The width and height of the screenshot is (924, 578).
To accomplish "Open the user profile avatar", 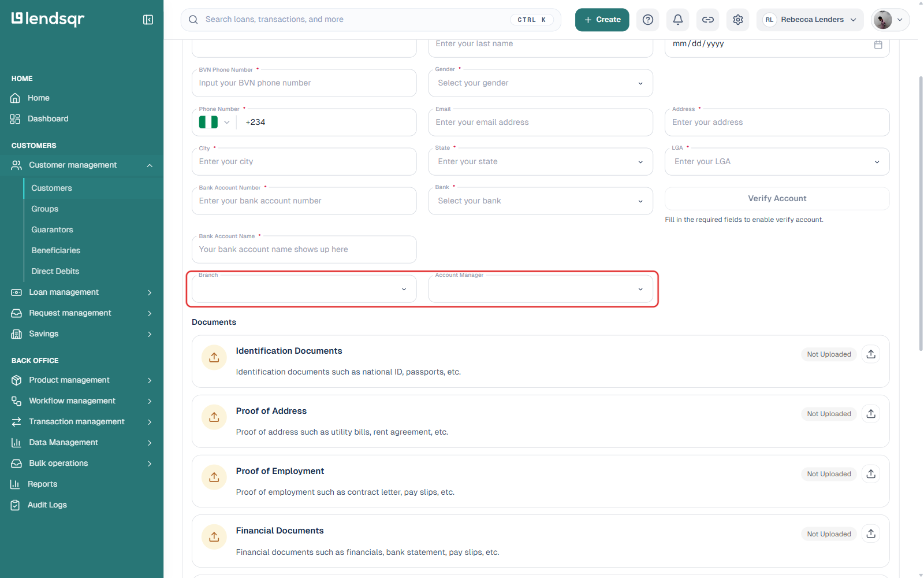I will (882, 20).
